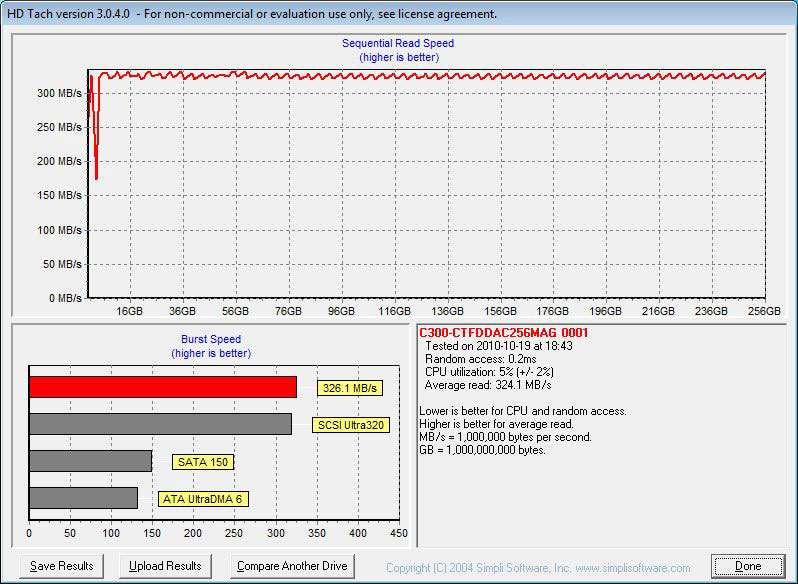Select the SATA 150 label
The width and height of the screenshot is (798, 584).
(203, 462)
